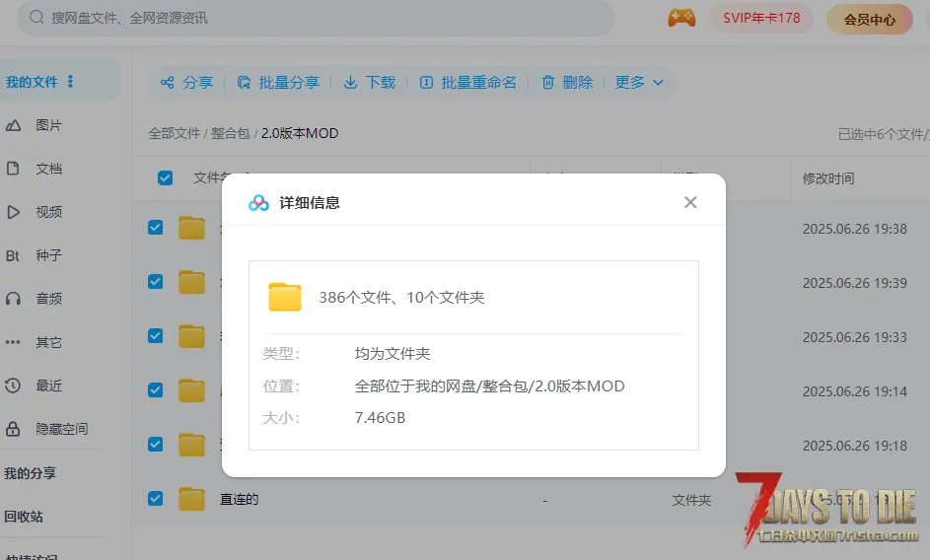Open the game controller icon
This screenshot has width=930, height=560.
click(681, 18)
